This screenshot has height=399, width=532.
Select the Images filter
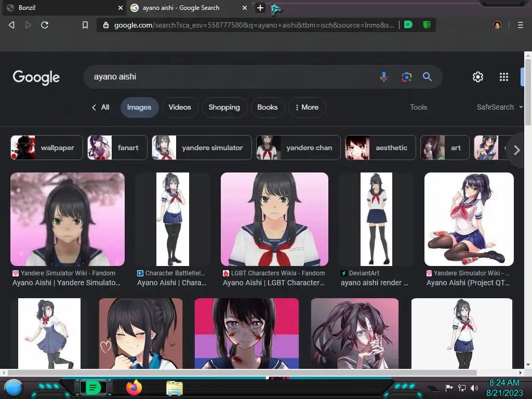(139, 108)
